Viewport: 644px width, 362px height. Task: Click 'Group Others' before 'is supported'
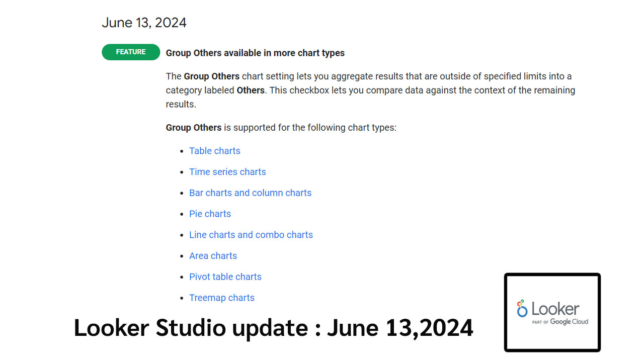(194, 128)
